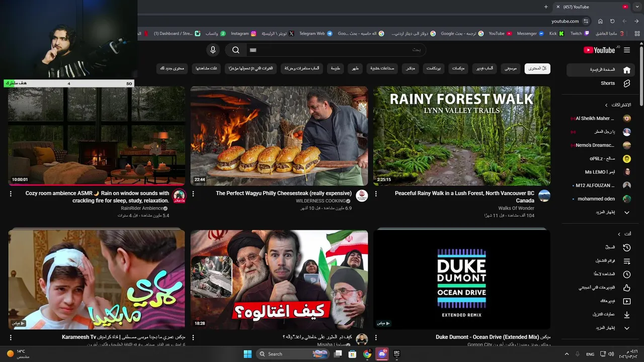This screenshot has width=644, height=362.
Task: Expand the subscriptions Show more chevron
Action: click(x=627, y=213)
